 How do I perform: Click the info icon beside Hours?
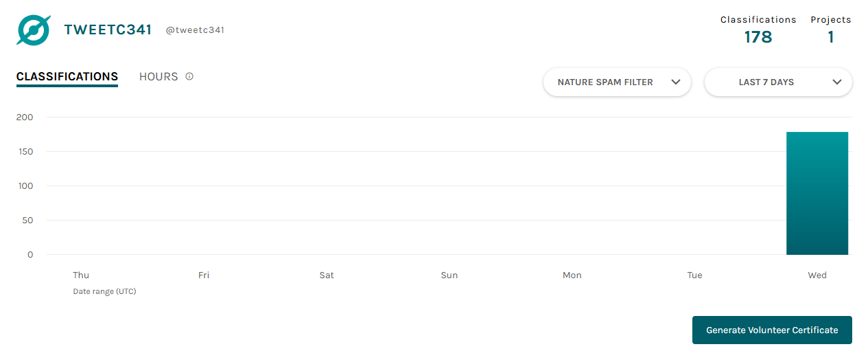click(x=189, y=76)
